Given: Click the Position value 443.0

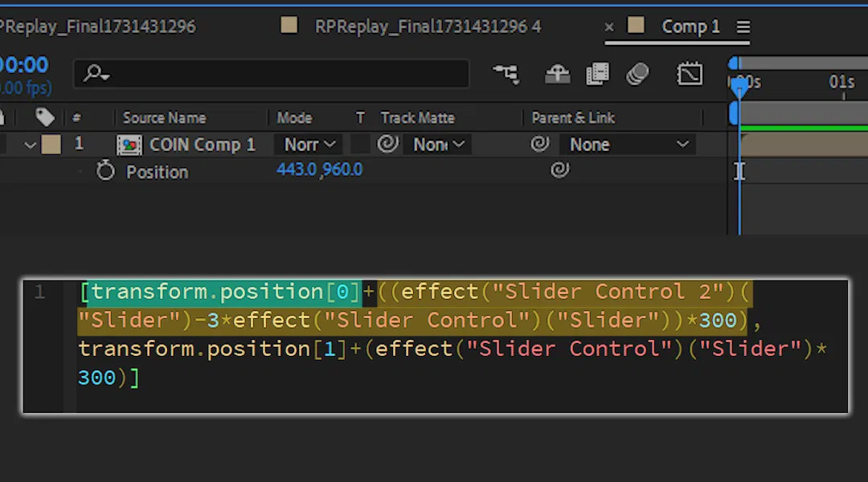Looking at the screenshot, I should point(296,170).
